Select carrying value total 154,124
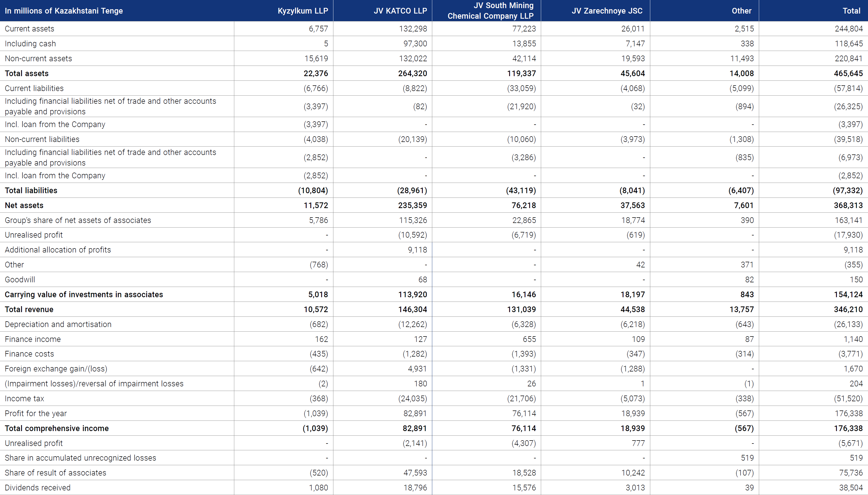This screenshot has height=495, width=868. pos(848,295)
